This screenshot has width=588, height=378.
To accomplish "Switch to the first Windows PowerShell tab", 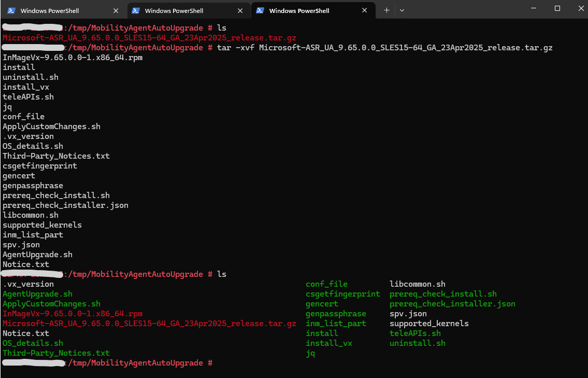I will pyautogui.click(x=63, y=10).
